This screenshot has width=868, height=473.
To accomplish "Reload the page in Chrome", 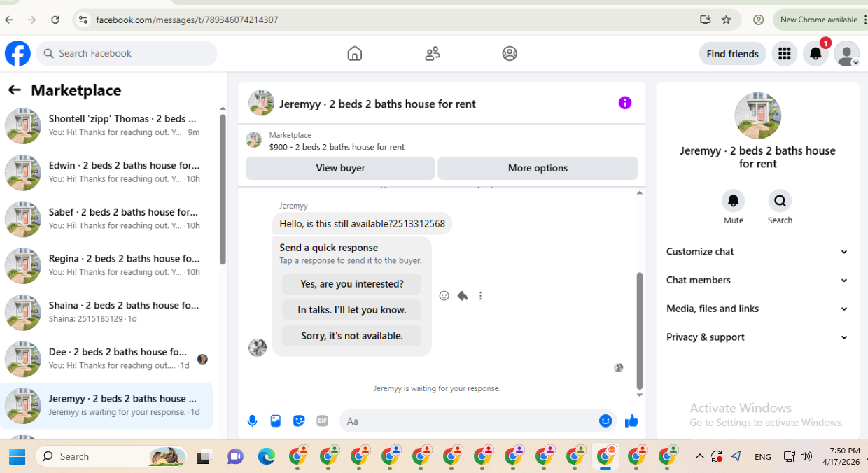I will 55,20.
